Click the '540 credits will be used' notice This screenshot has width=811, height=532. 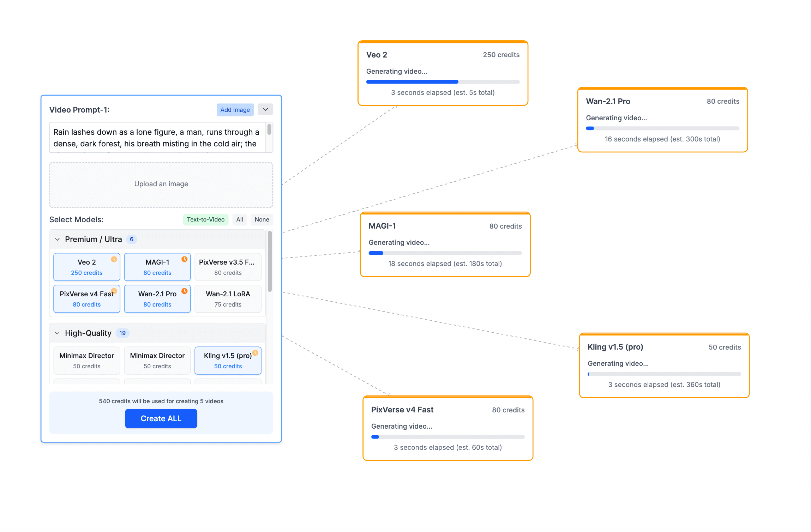point(161,401)
